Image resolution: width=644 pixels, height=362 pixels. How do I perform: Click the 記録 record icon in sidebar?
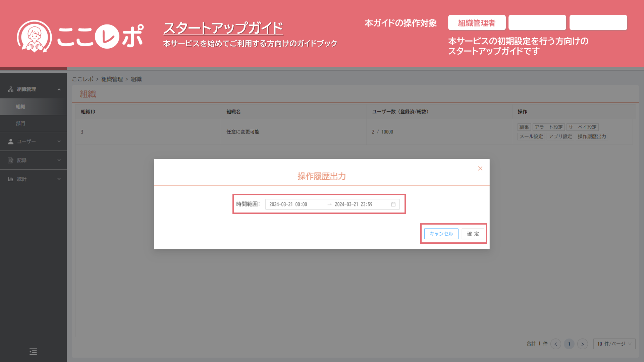[x=11, y=160]
